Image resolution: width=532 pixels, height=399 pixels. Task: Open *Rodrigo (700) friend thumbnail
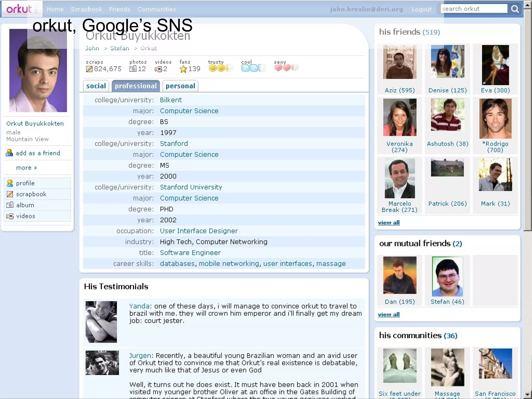pos(495,118)
